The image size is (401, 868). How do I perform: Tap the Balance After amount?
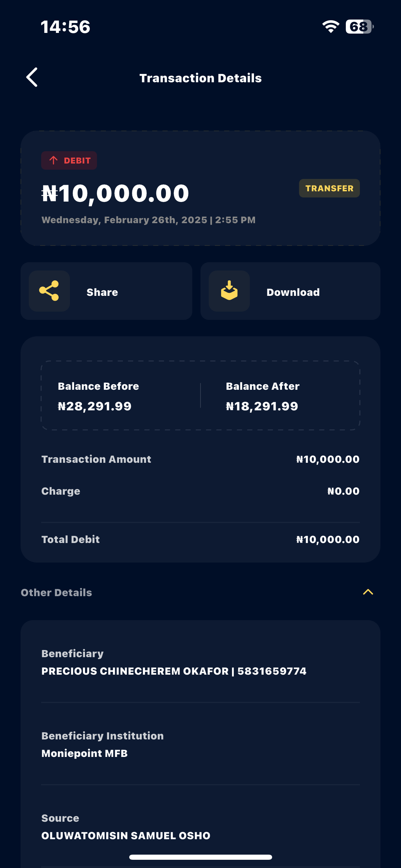tap(262, 407)
